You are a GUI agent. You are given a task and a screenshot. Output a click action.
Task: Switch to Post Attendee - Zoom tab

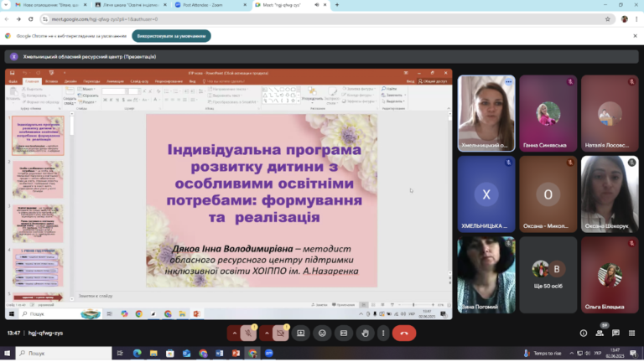pyautogui.click(x=211, y=5)
